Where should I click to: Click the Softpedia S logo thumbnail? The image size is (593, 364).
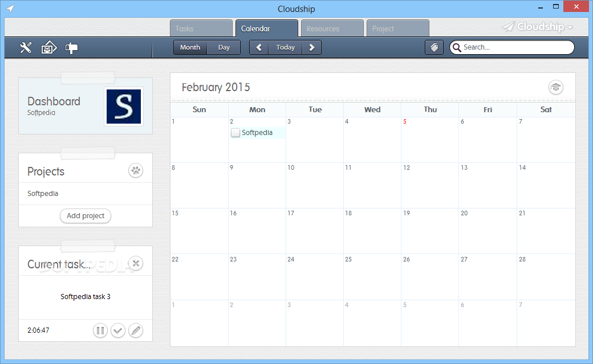pos(124,107)
